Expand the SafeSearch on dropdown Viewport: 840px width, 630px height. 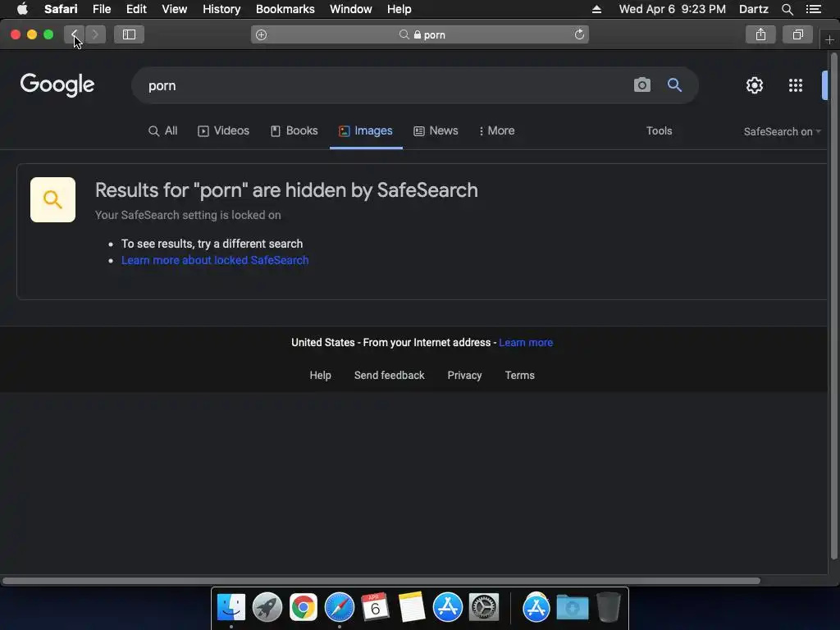782,131
